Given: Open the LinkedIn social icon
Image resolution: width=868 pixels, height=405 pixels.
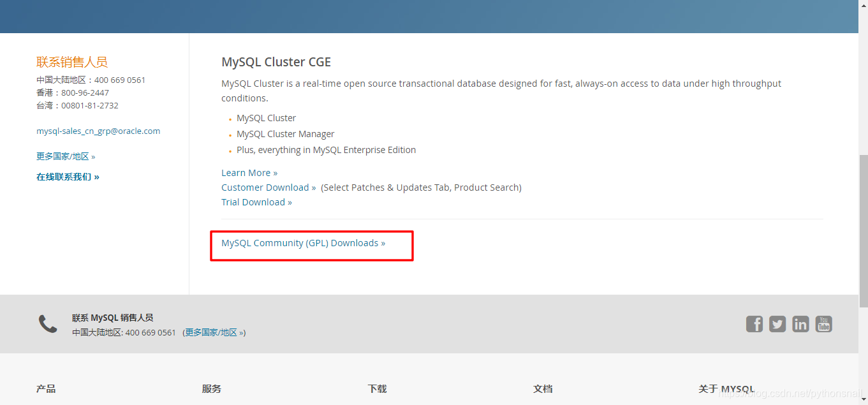Looking at the screenshot, I should coord(800,324).
